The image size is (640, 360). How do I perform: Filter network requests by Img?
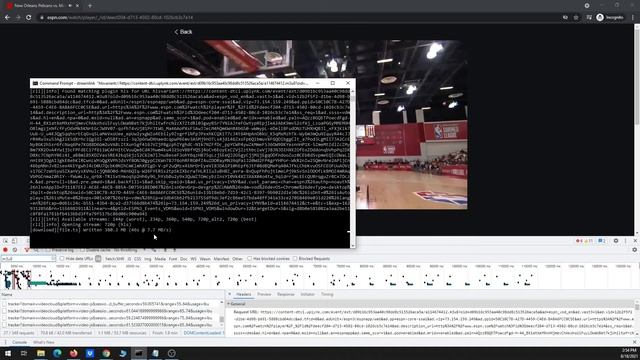coord(147,259)
